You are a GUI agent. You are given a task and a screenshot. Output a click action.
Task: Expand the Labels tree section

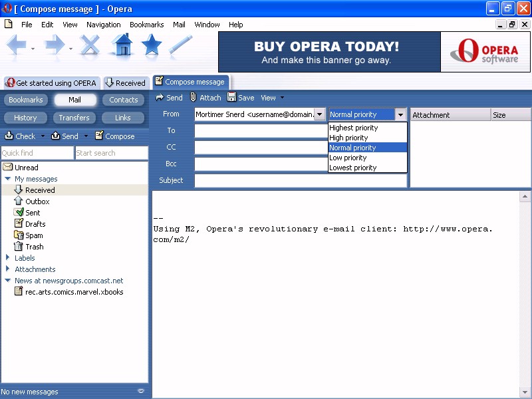tap(7, 258)
